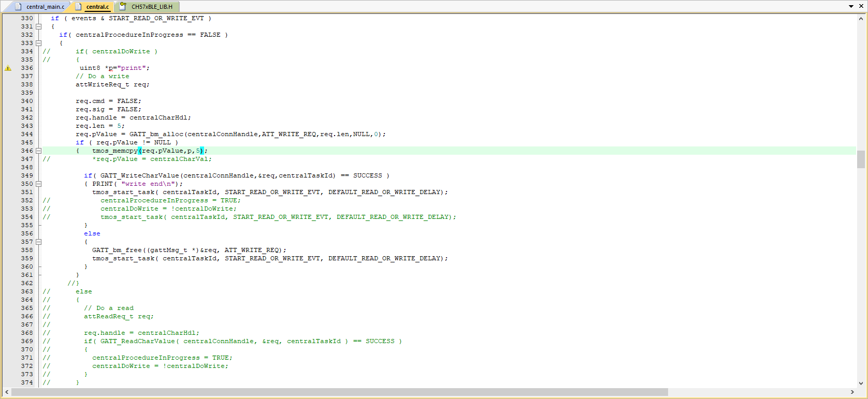
Task: Click the vertical scrollbar down arrow
Action: tap(861, 383)
